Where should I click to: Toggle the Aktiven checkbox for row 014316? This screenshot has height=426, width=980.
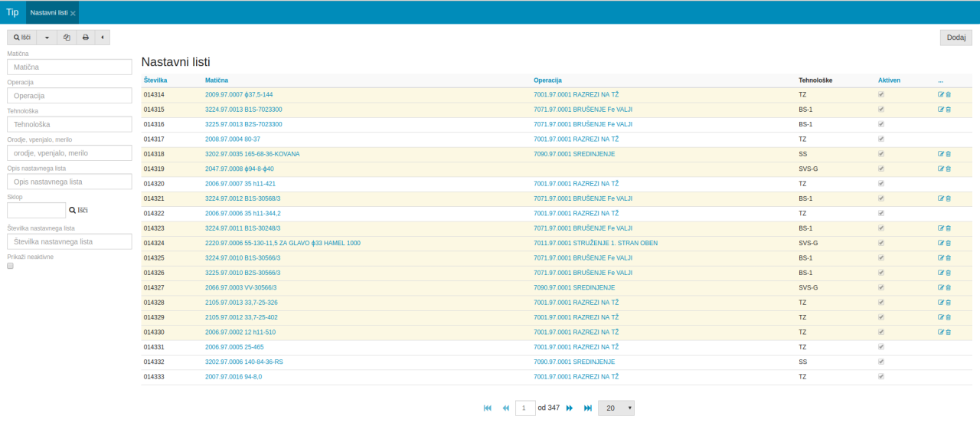(881, 124)
